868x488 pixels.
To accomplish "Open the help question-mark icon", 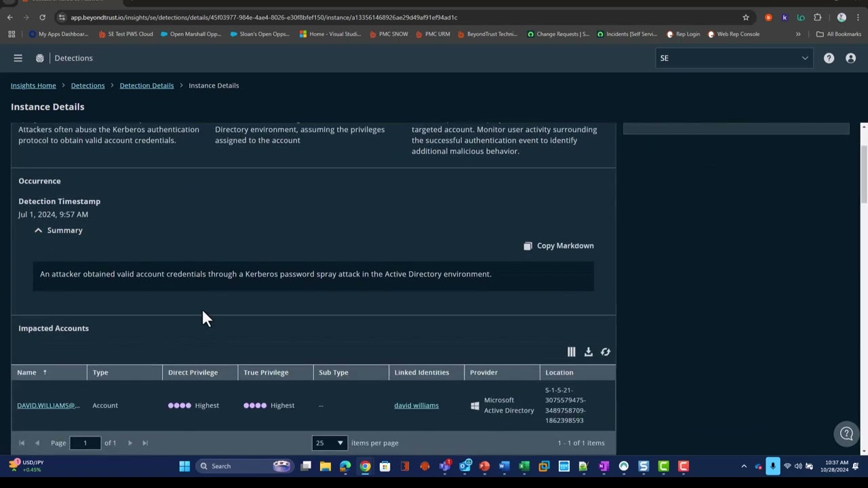I will (x=829, y=58).
